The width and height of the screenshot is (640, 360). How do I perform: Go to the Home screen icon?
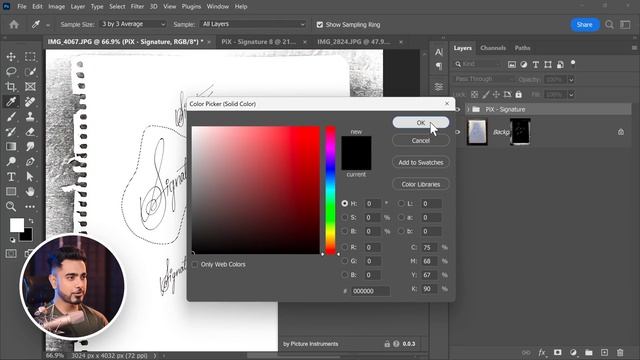point(14,24)
